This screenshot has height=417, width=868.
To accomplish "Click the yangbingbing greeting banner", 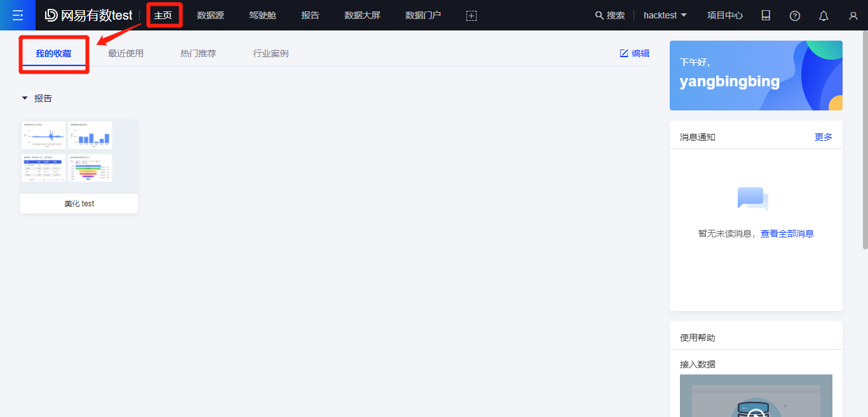I will (x=756, y=76).
